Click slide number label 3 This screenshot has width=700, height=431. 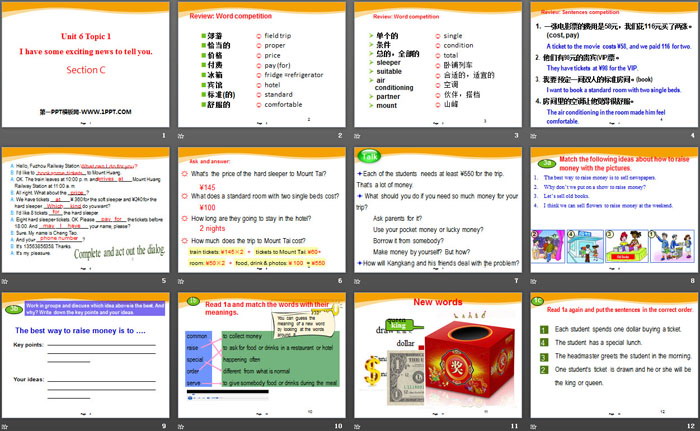(517, 135)
